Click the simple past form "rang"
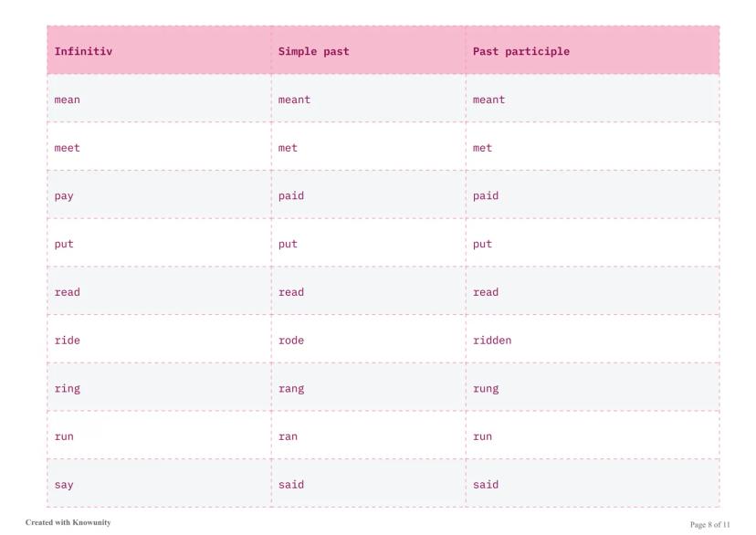756x535 pixels. [291, 389]
